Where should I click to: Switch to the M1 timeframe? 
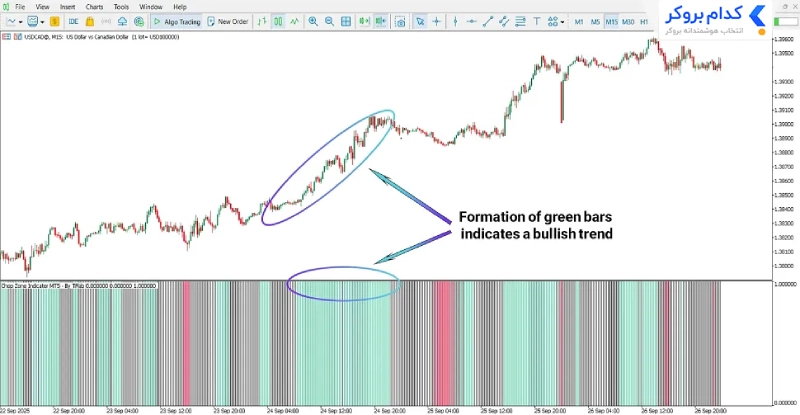pos(579,22)
